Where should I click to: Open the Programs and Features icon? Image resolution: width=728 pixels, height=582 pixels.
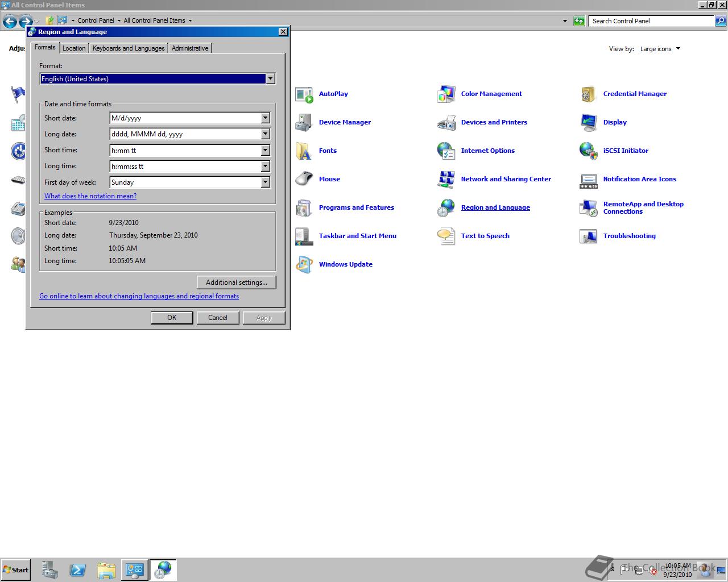point(304,208)
